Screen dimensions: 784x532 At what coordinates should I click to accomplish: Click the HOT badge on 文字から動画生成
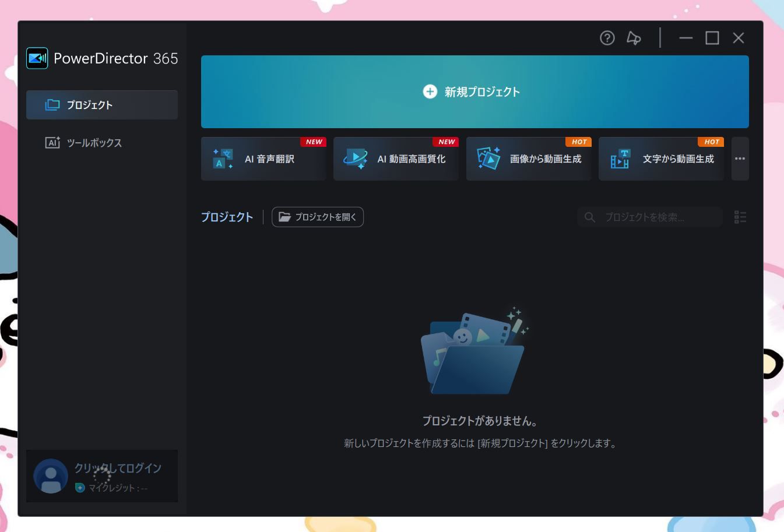point(711,142)
